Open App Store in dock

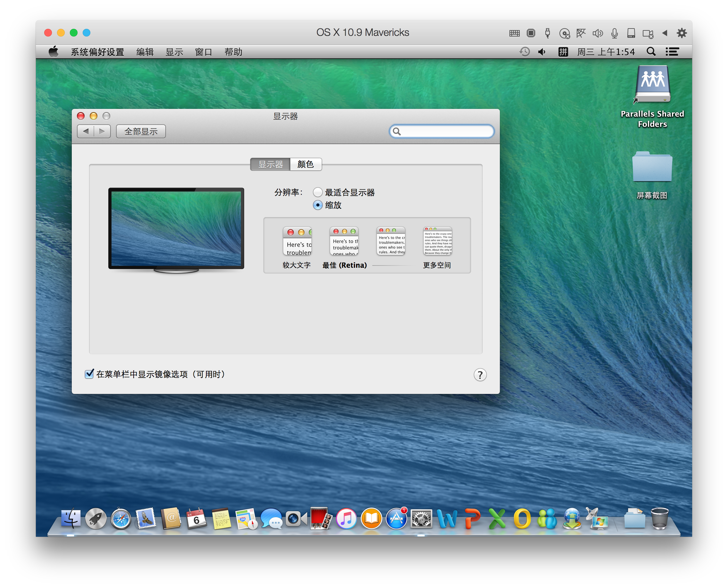click(x=396, y=519)
